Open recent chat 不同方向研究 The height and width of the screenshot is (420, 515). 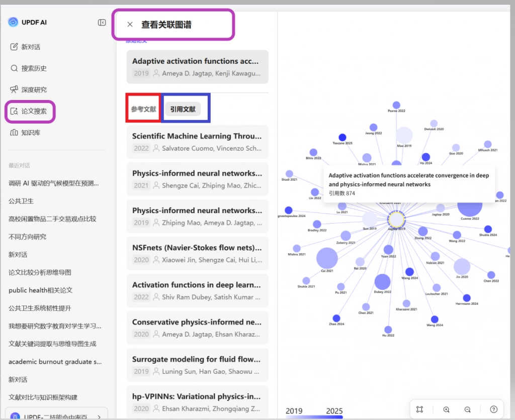[27, 237]
